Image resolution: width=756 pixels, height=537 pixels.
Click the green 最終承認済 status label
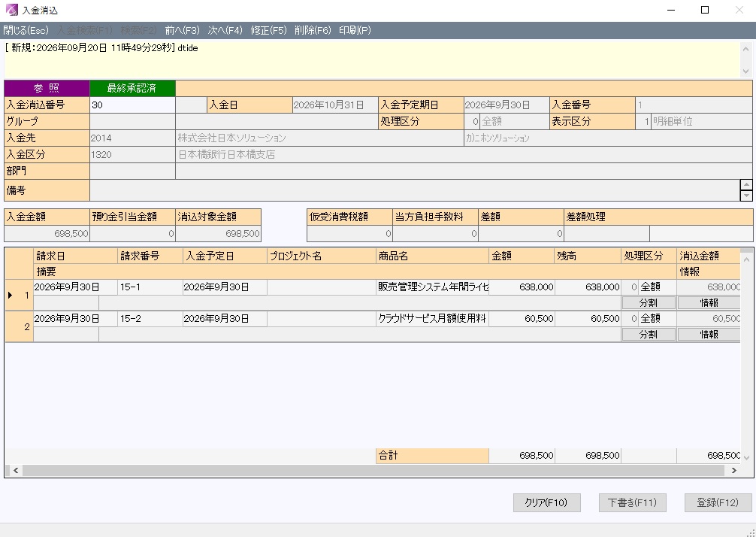(x=132, y=88)
